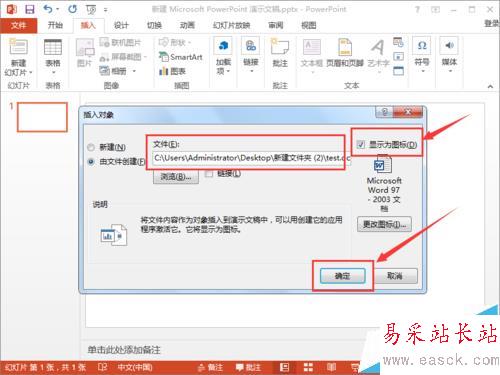This screenshot has height=375, width=500.
Task: Click the Redo repeat icon
Action: (x=72, y=9)
